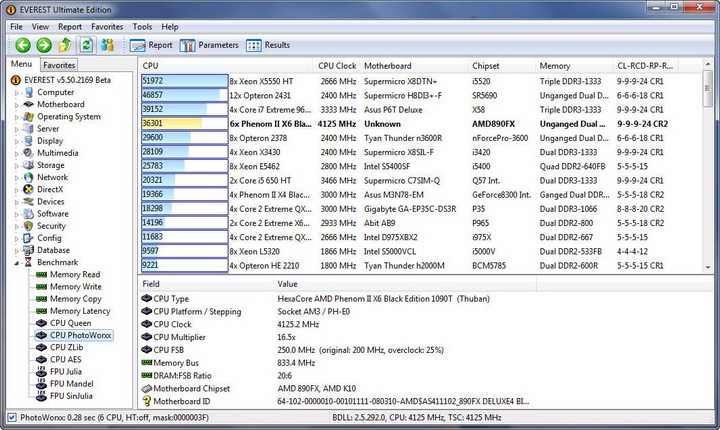This screenshot has height=430, width=720.
Task: Open the Help menu
Action: coord(169,27)
